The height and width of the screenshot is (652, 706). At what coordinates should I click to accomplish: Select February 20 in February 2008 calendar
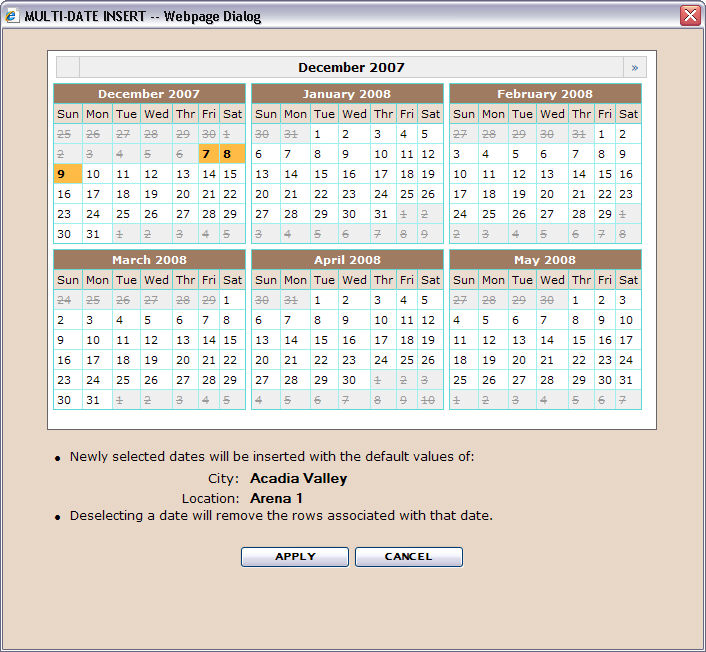coord(552,194)
